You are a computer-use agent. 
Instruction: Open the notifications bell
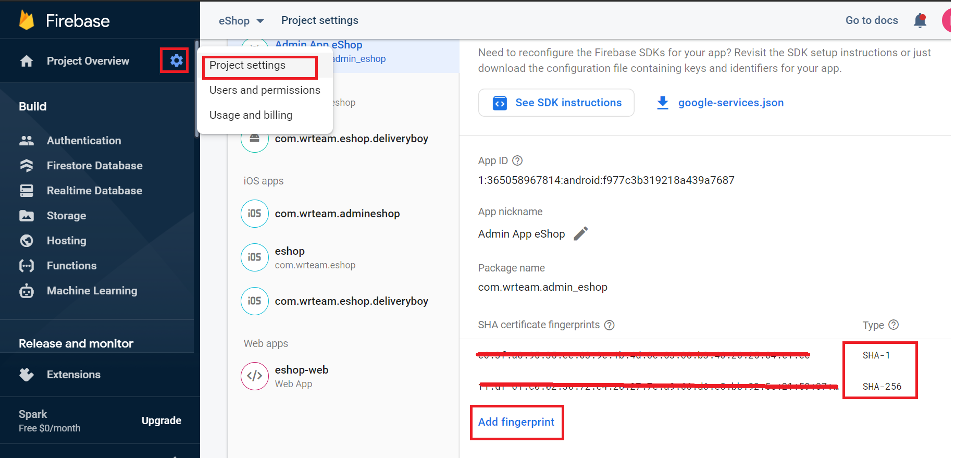click(x=920, y=20)
